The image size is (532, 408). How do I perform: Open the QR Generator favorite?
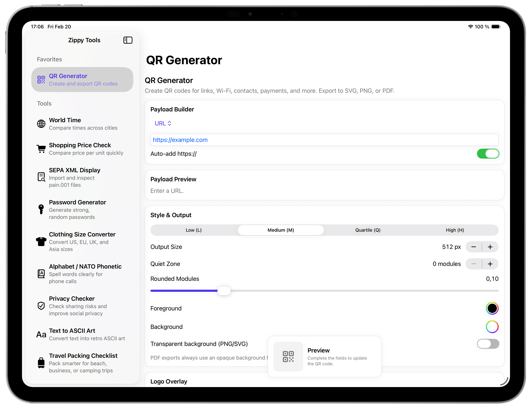[x=82, y=79]
